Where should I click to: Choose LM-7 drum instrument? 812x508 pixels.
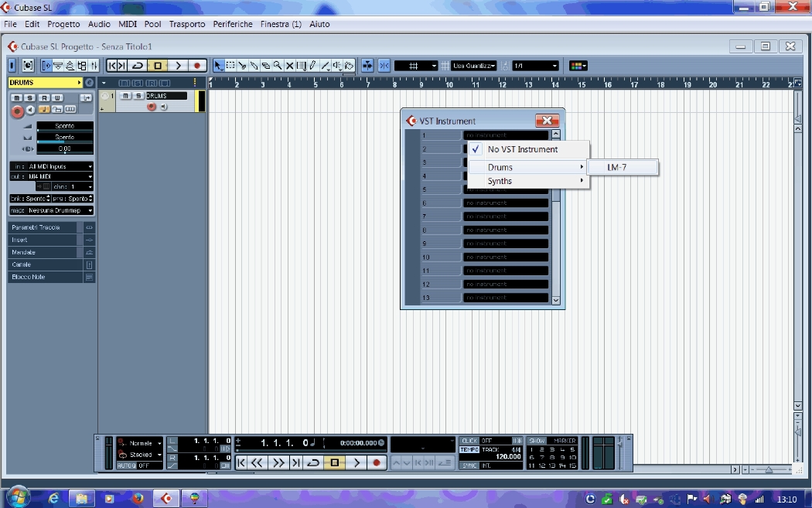pos(623,167)
